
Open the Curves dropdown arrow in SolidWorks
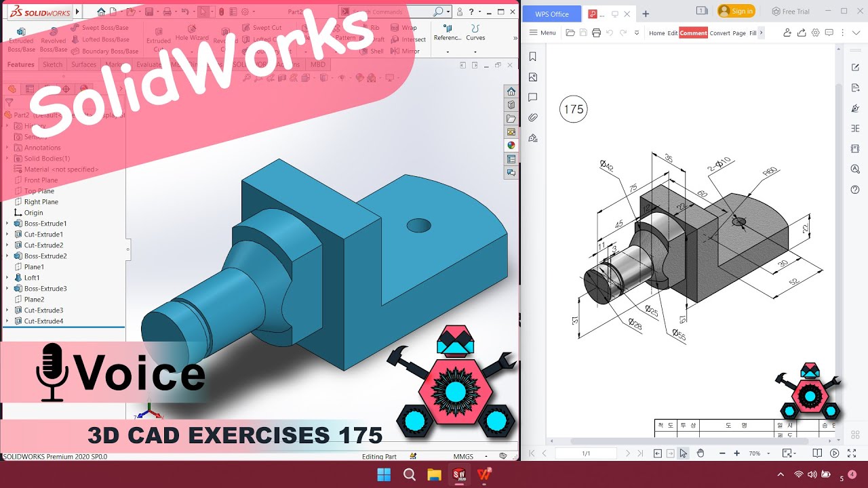click(x=475, y=52)
